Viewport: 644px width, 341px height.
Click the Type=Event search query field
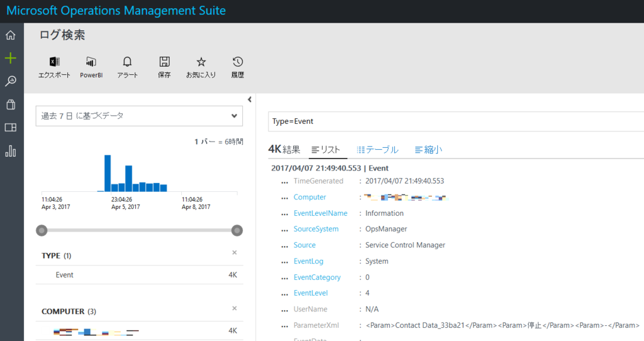(x=453, y=121)
